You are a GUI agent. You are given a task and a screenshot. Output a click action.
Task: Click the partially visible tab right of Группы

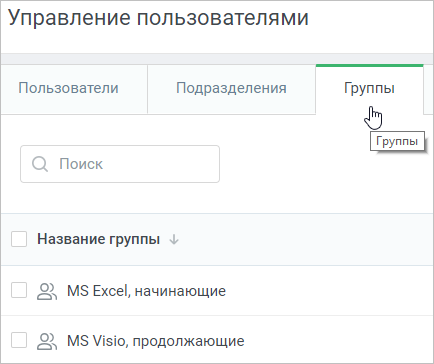tap(429, 89)
